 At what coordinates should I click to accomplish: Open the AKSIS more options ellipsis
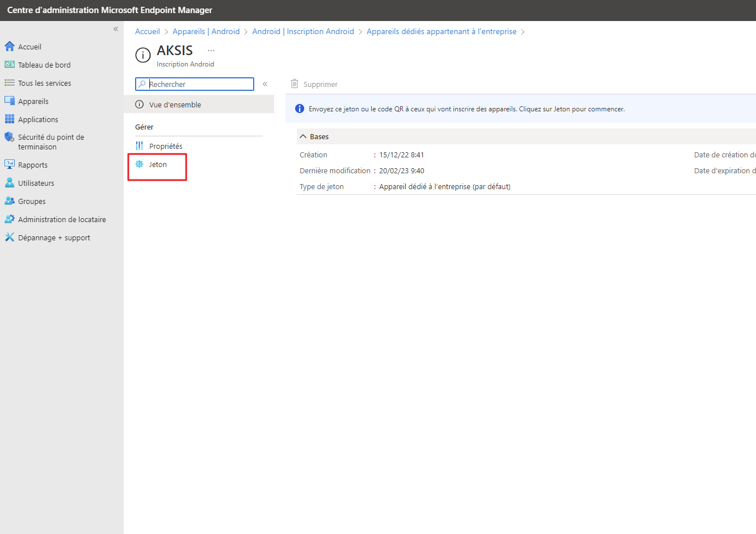211,51
